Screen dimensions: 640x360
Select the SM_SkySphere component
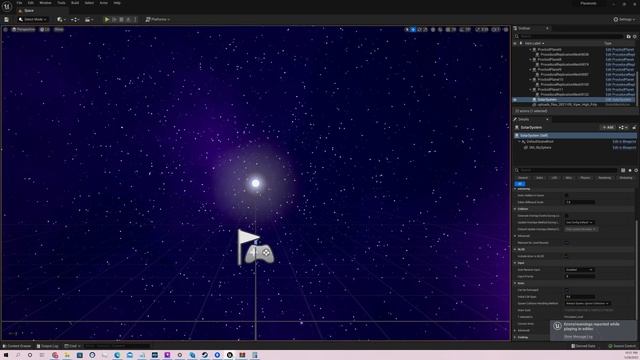[540, 147]
